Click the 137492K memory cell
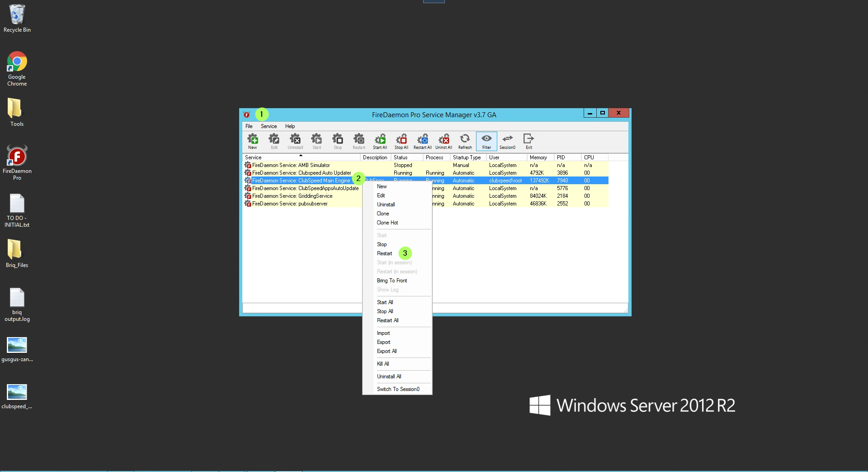The width and height of the screenshot is (868, 472). pyautogui.click(x=539, y=181)
